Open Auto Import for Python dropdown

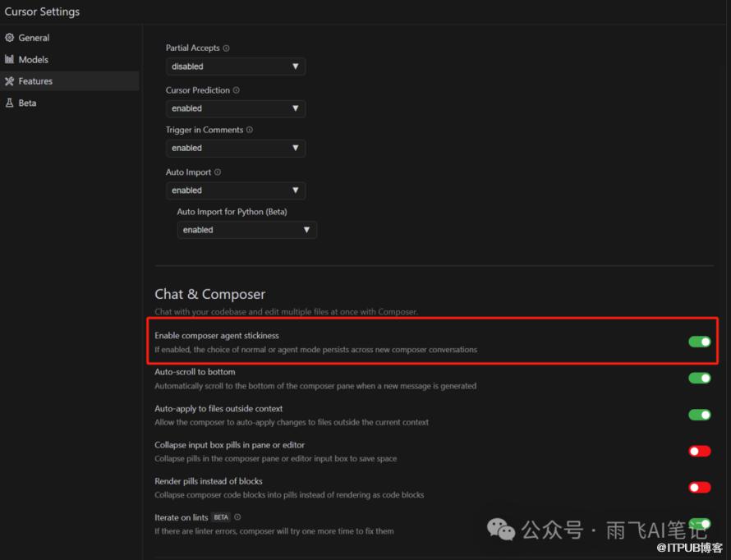246,230
